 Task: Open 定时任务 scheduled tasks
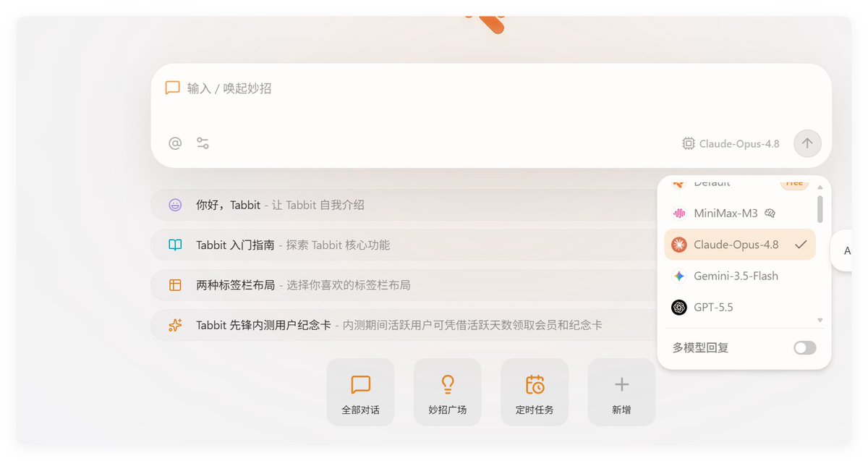(x=535, y=392)
